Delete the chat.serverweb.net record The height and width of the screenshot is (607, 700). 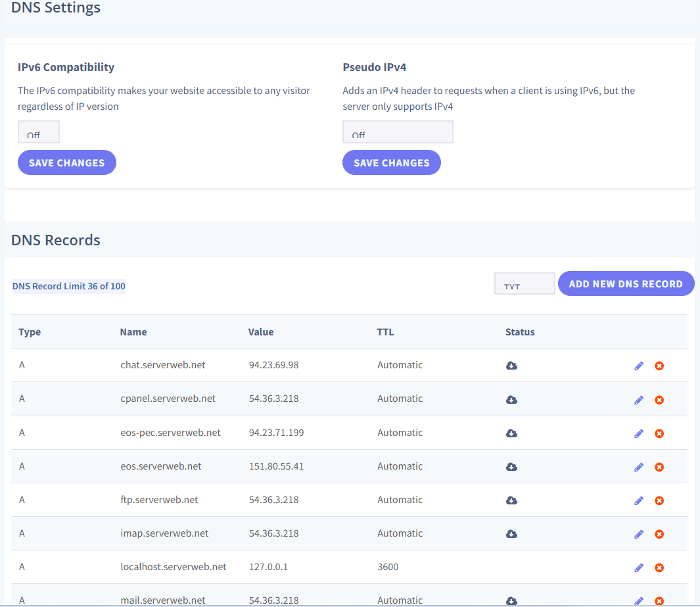pos(659,366)
